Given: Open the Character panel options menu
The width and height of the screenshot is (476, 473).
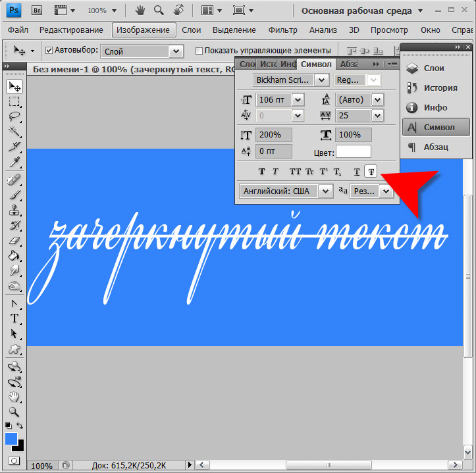Looking at the screenshot, I should (x=392, y=64).
